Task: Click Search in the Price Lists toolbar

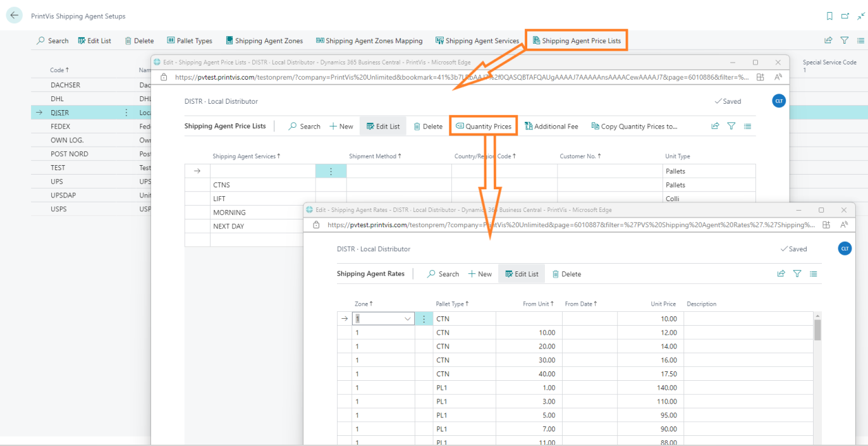Action: click(x=304, y=127)
